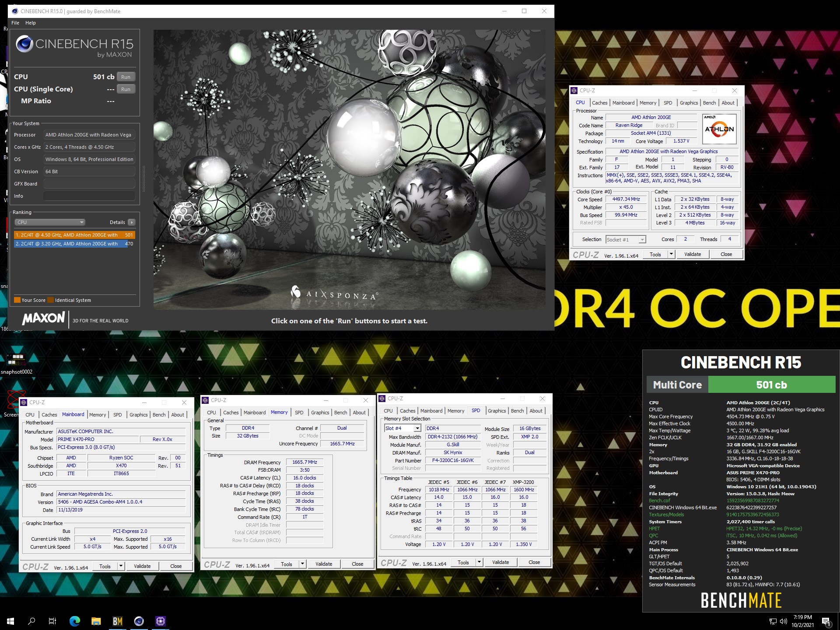The image size is (840, 630).
Task: Click Cinebench window title bar icon
Action: point(15,11)
